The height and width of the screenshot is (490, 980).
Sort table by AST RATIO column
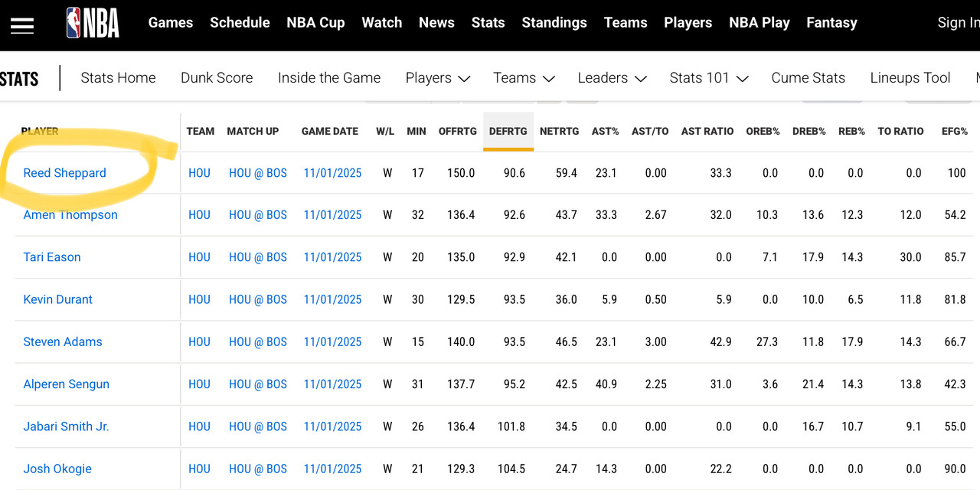(x=707, y=132)
